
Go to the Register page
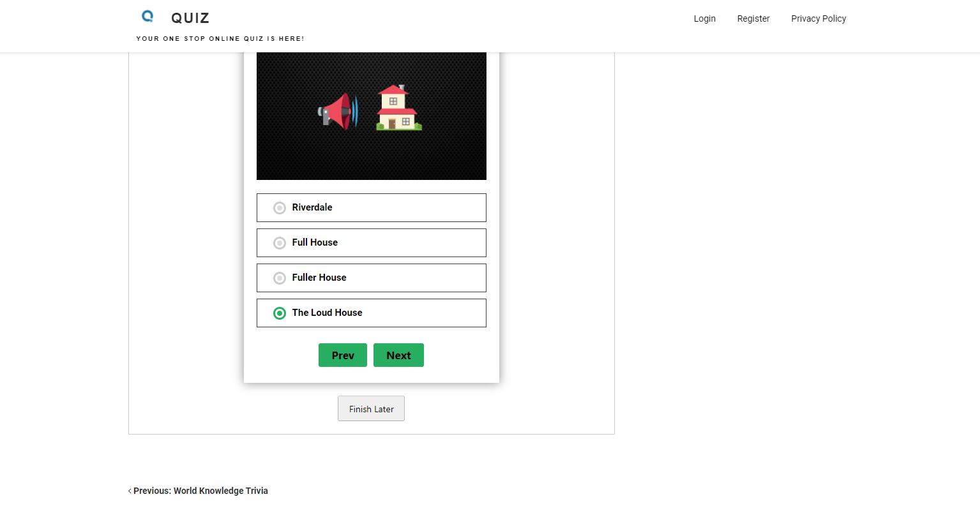(x=753, y=19)
